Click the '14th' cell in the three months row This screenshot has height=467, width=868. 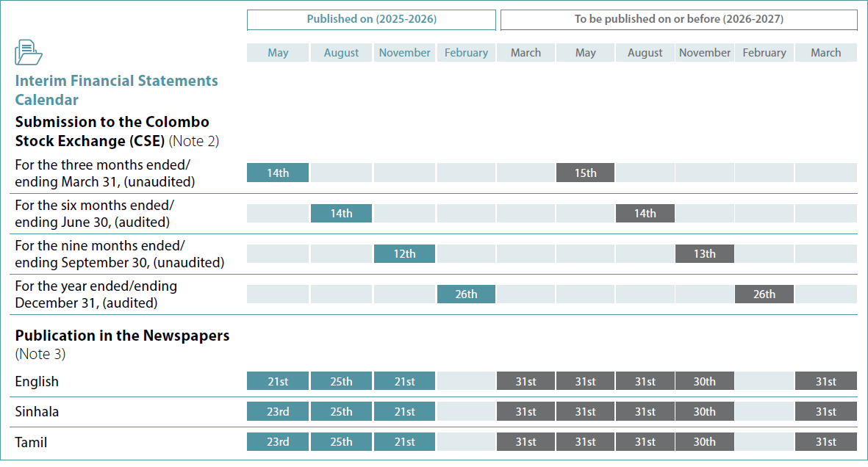278,173
